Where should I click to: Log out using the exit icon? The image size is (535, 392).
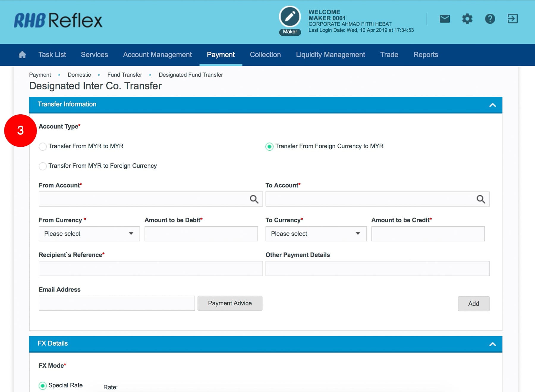[x=512, y=19]
